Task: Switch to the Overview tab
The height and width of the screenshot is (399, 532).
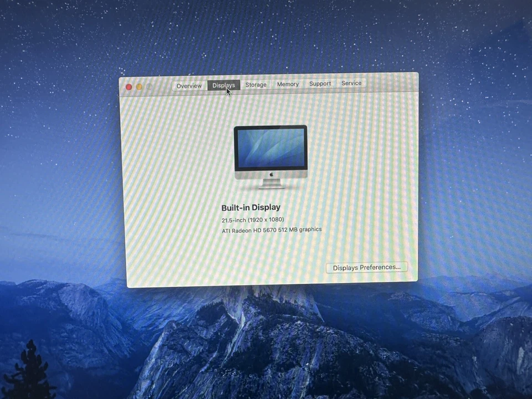Action: [189, 85]
